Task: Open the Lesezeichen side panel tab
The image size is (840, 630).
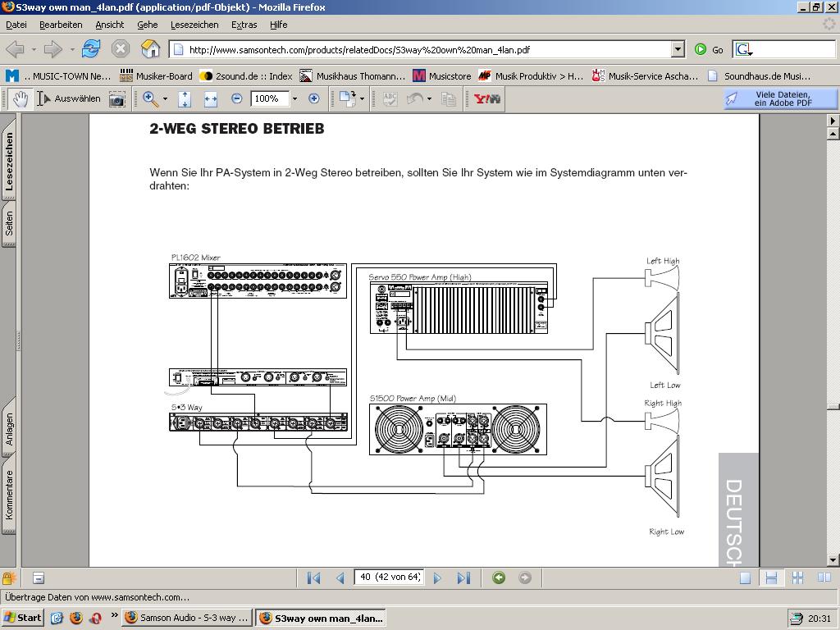Action: pos(9,161)
